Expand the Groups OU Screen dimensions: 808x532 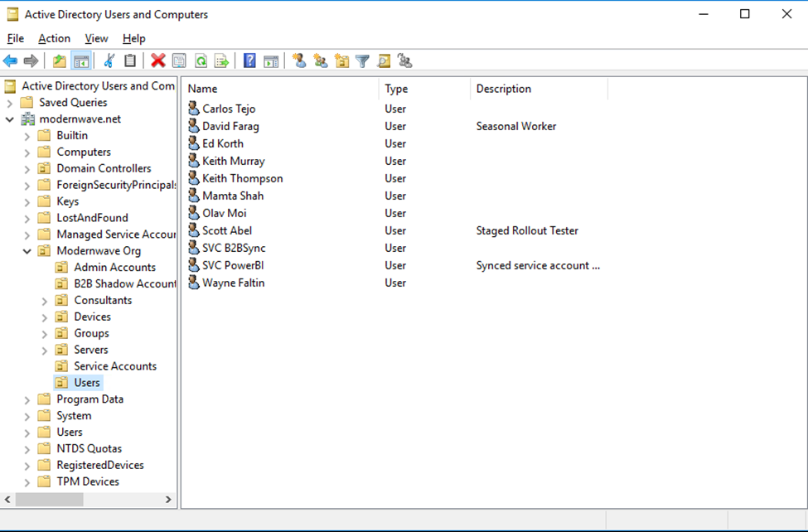[44, 334]
